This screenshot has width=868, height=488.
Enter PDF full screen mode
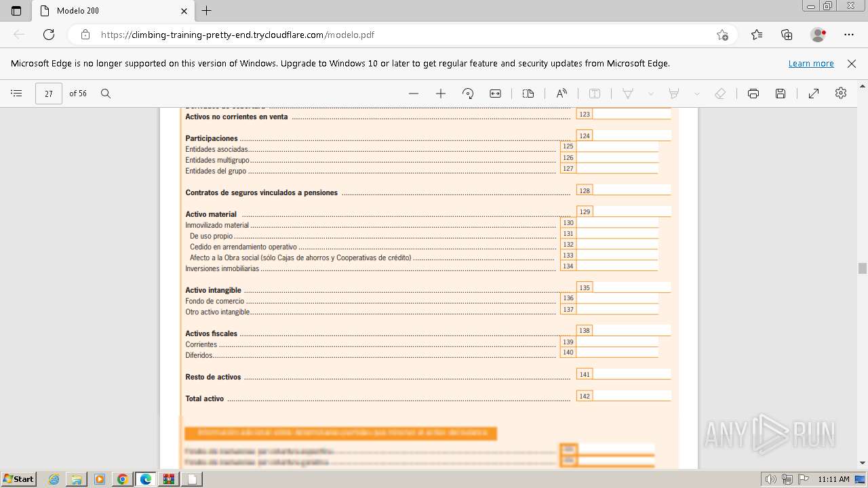[814, 94]
